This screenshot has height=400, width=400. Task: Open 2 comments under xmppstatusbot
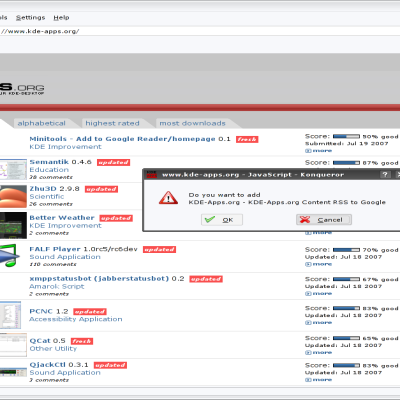(x=49, y=294)
